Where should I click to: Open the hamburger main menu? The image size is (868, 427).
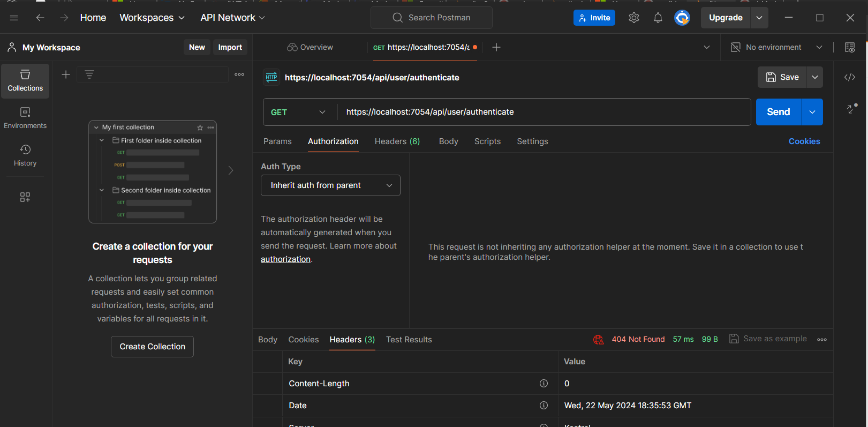(14, 18)
